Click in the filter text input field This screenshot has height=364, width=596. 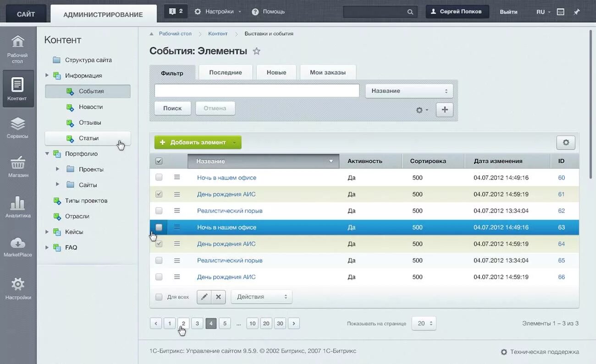point(257,91)
